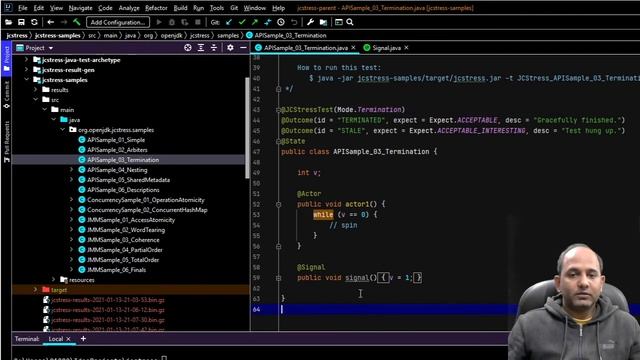The image size is (640, 360).
Task: Expand the jcstress-result-gen module
Action: pos(27,70)
